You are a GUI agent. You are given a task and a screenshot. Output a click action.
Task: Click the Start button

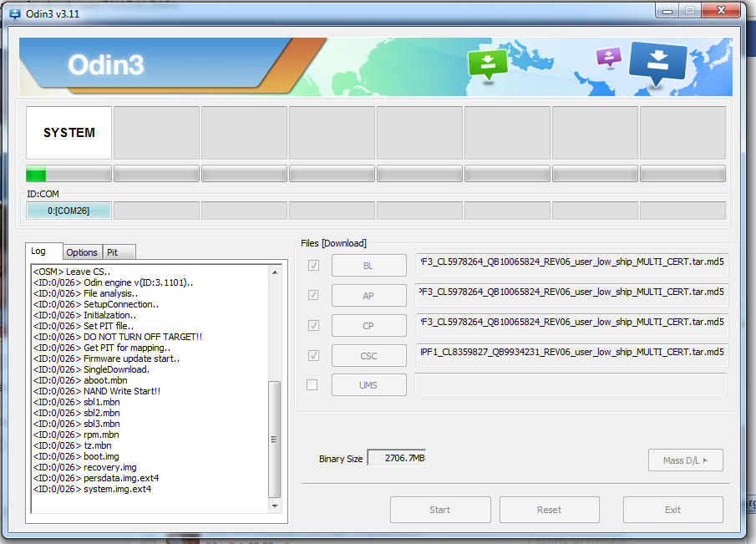pos(440,510)
